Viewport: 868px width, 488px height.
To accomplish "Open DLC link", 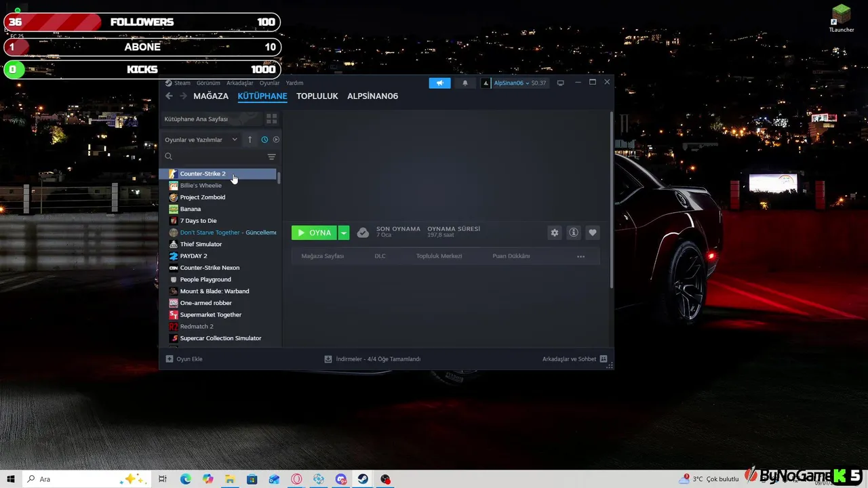I will [380, 256].
